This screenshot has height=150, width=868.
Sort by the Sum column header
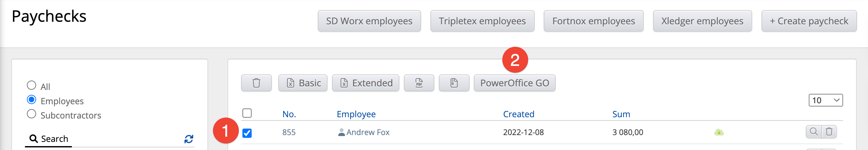tap(621, 114)
